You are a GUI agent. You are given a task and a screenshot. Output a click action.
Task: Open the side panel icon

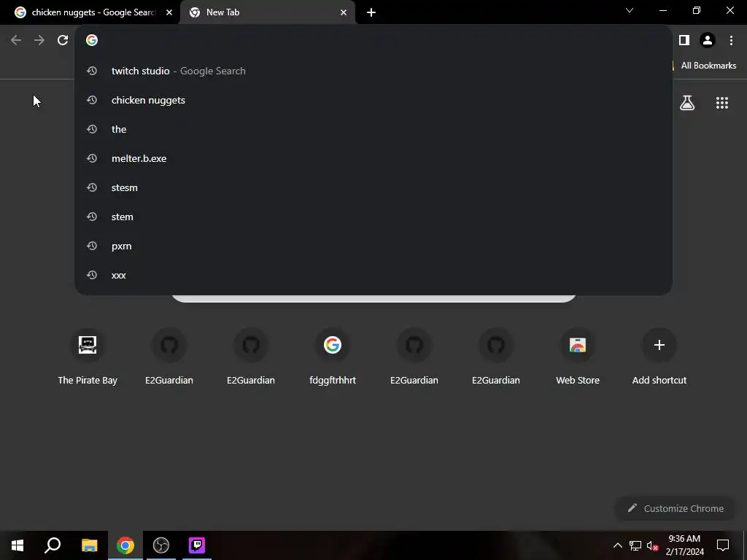[684, 40]
